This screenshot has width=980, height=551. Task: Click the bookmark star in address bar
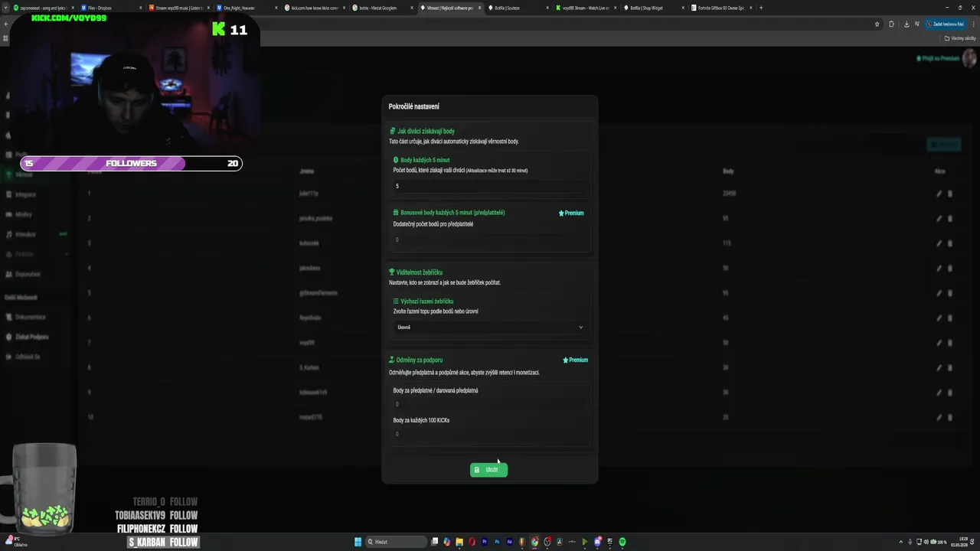pyautogui.click(x=877, y=24)
